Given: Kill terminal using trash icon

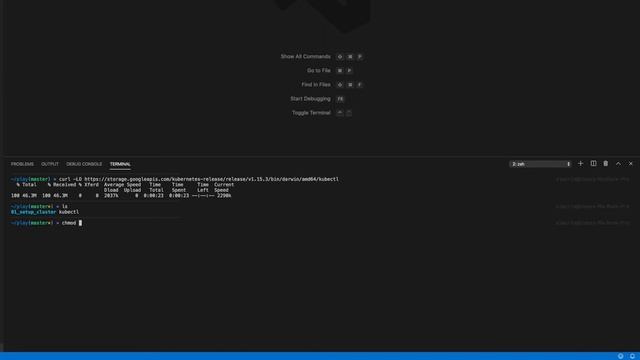Looking at the screenshot, I should pyautogui.click(x=606, y=164).
